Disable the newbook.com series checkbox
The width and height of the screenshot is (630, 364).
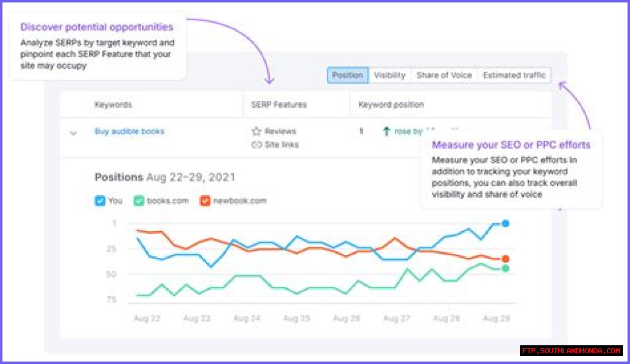[x=205, y=201]
